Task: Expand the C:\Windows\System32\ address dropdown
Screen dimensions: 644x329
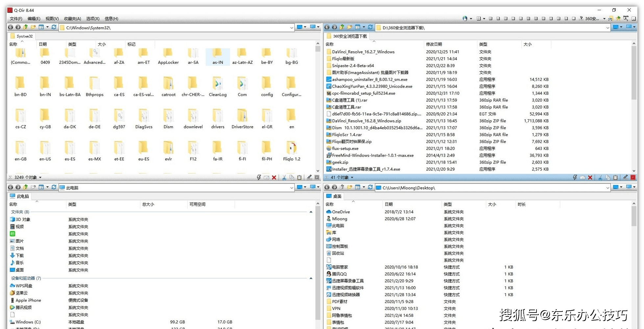Action: (292, 28)
